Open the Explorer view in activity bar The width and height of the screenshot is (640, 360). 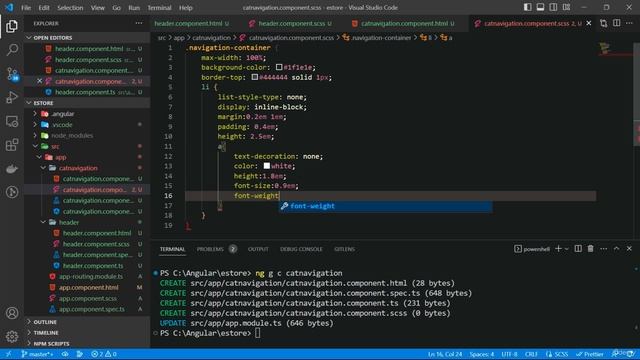(12, 27)
